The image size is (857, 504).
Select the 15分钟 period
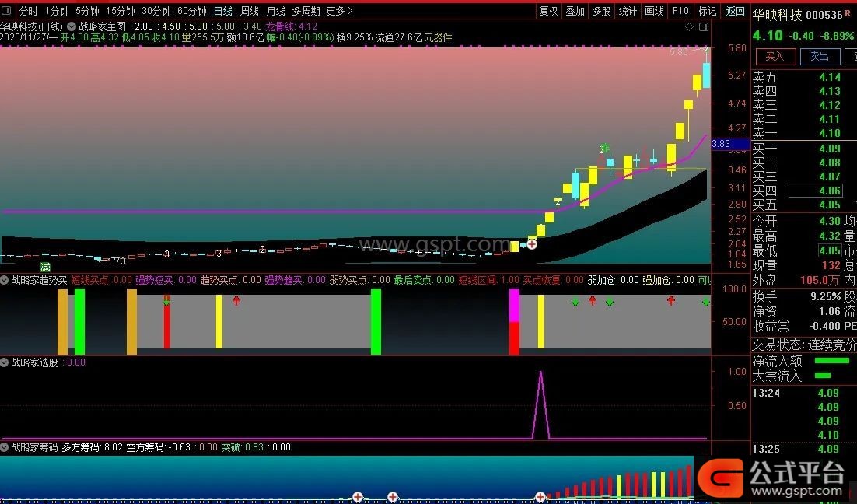[x=121, y=11]
